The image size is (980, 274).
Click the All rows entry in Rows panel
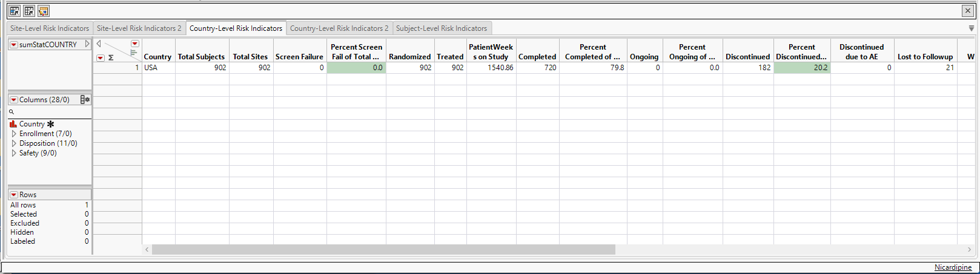point(23,205)
